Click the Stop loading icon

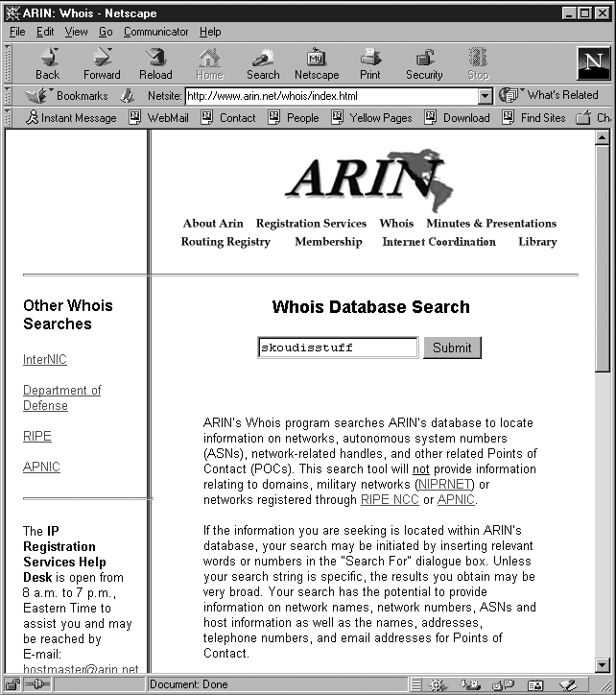click(x=478, y=63)
